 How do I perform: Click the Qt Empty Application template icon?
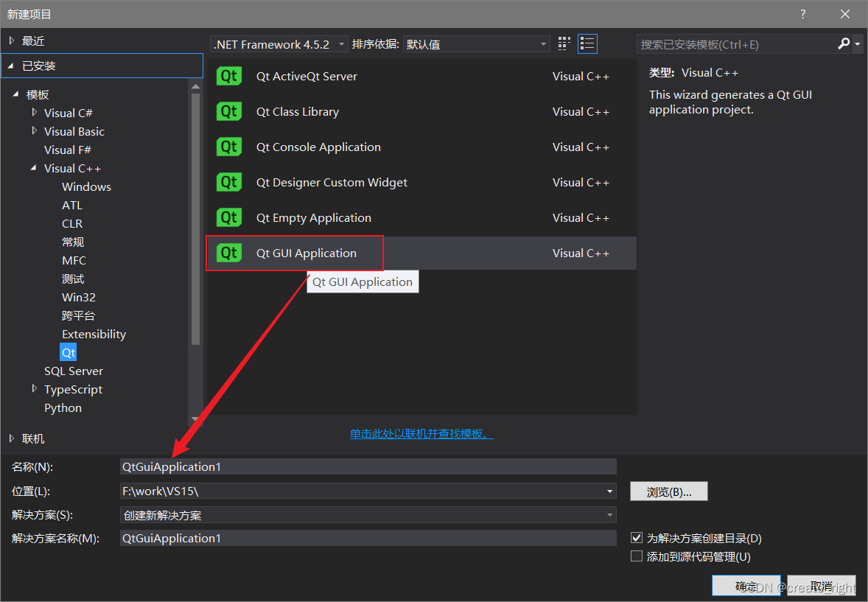229,217
